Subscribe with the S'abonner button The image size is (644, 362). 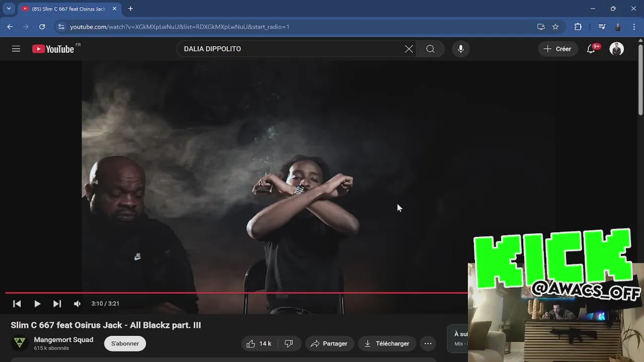point(125,343)
